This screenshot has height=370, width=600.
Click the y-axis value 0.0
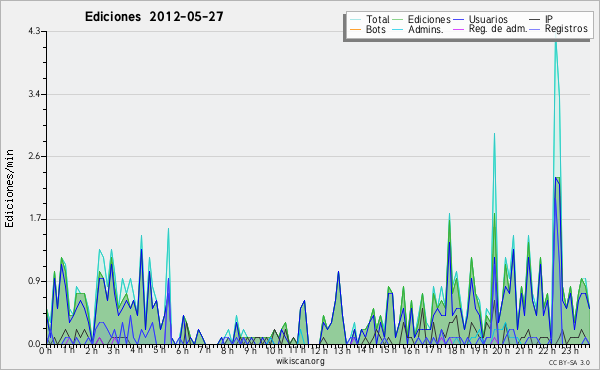(34, 344)
